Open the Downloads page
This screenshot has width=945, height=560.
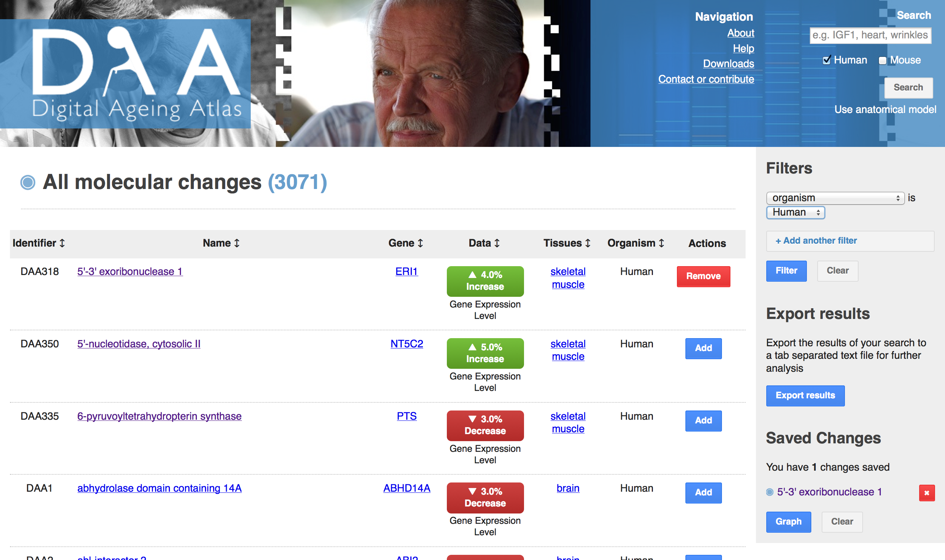pos(728,63)
